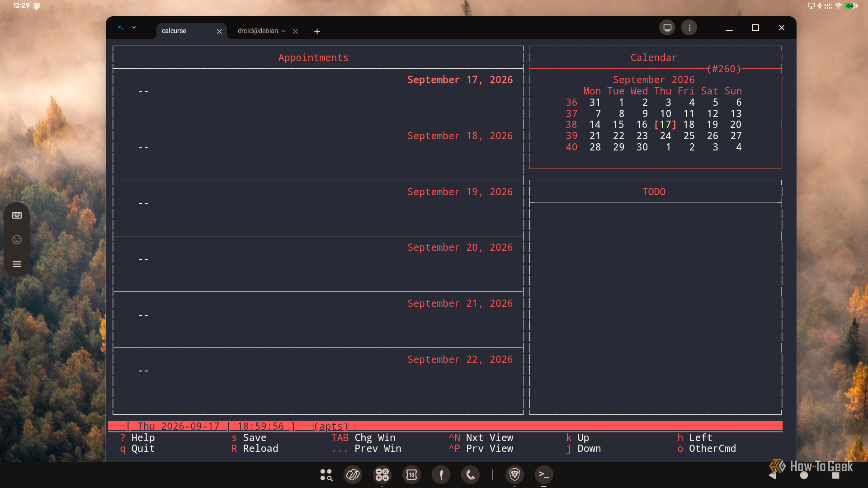Click the TODO panel title
This screenshot has width=868, height=488.
pyautogui.click(x=654, y=192)
